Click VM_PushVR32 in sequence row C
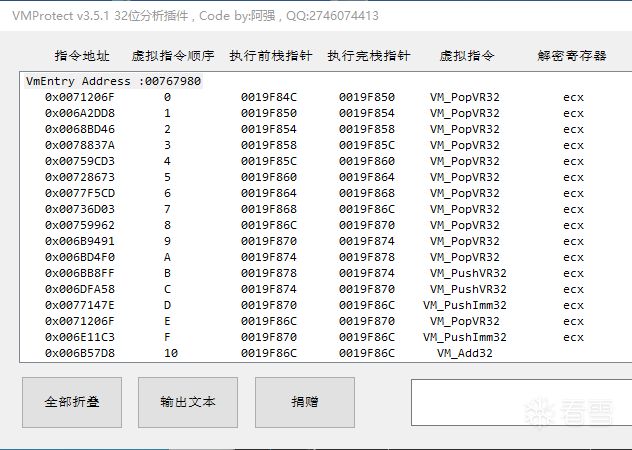Screen dimensions: 632x450 (x=468, y=290)
